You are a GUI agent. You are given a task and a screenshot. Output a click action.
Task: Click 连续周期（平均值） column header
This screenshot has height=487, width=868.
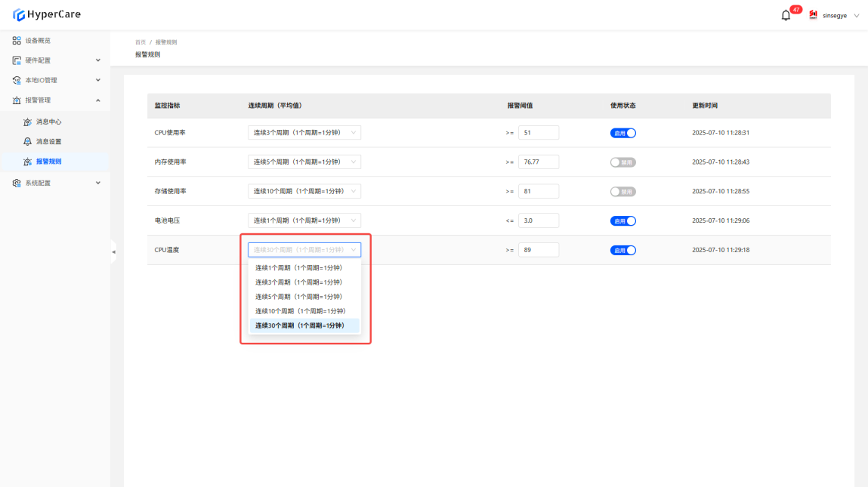pyautogui.click(x=275, y=105)
